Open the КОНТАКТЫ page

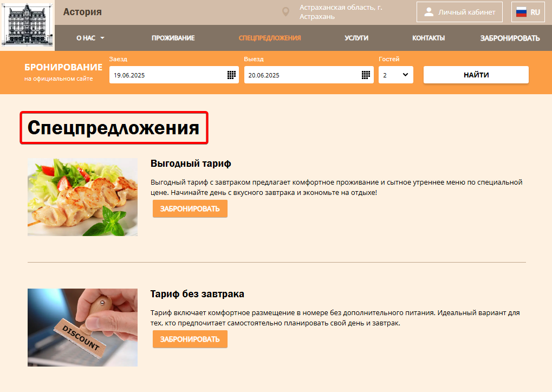[428, 38]
